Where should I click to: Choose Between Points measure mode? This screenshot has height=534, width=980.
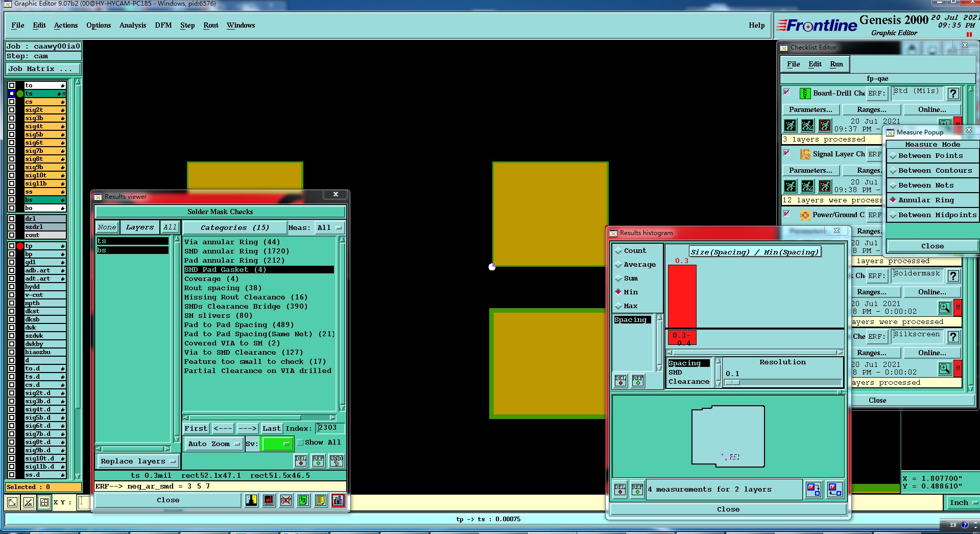(x=931, y=156)
